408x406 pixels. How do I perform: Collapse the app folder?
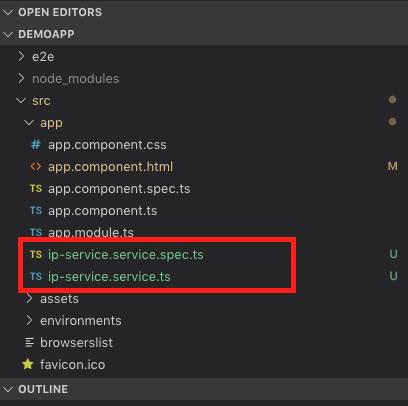(29, 123)
